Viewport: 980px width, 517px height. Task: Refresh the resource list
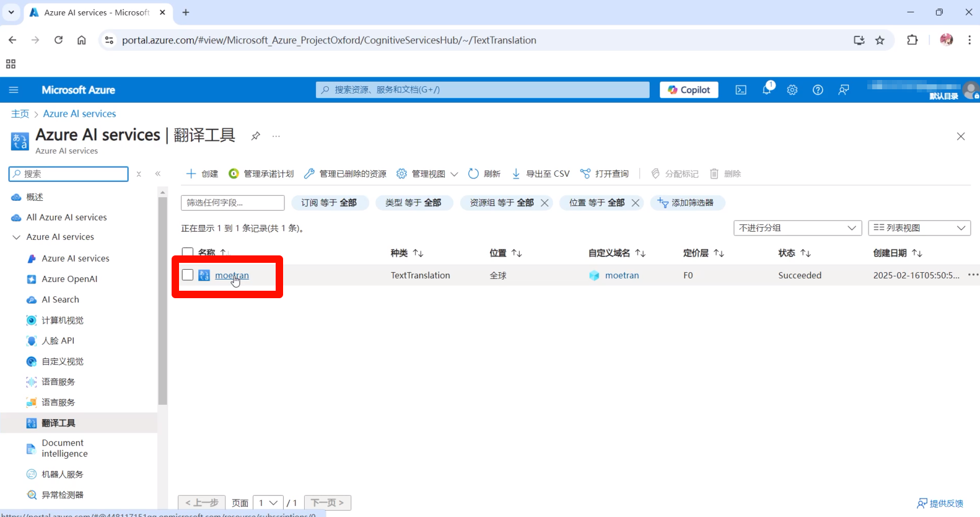[484, 174]
